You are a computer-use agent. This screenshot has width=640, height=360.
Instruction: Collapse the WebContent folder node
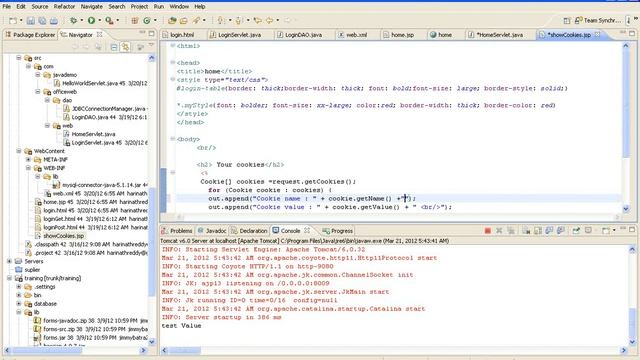[x=19, y=151]
